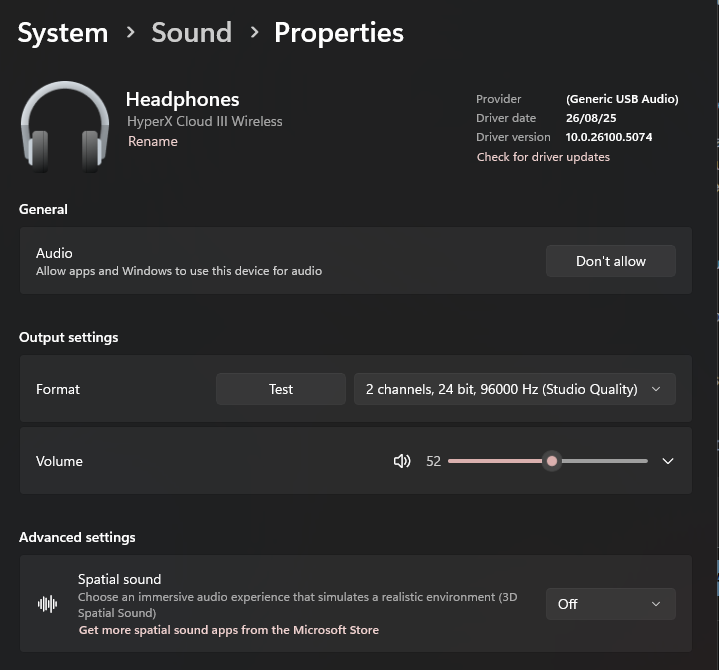Click Properties breadcrumb heading
The height and width of the screenshot is (670, 719).
click(x=339, y=33)
